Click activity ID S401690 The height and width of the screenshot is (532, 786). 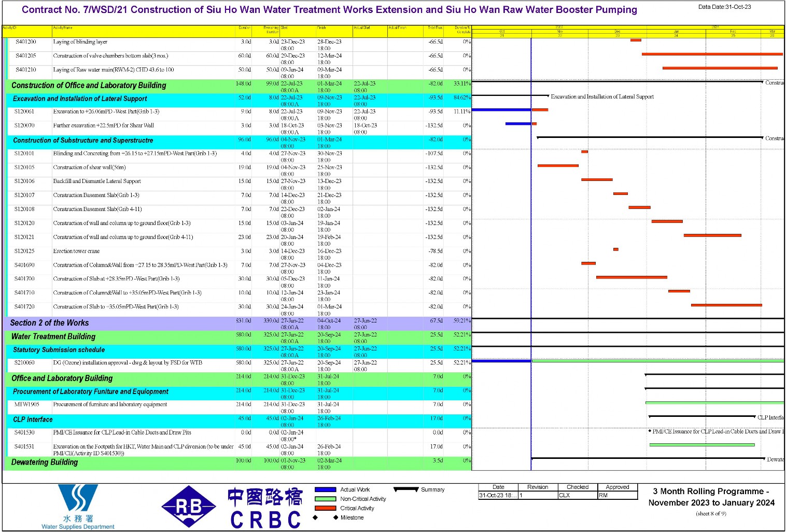24,265
